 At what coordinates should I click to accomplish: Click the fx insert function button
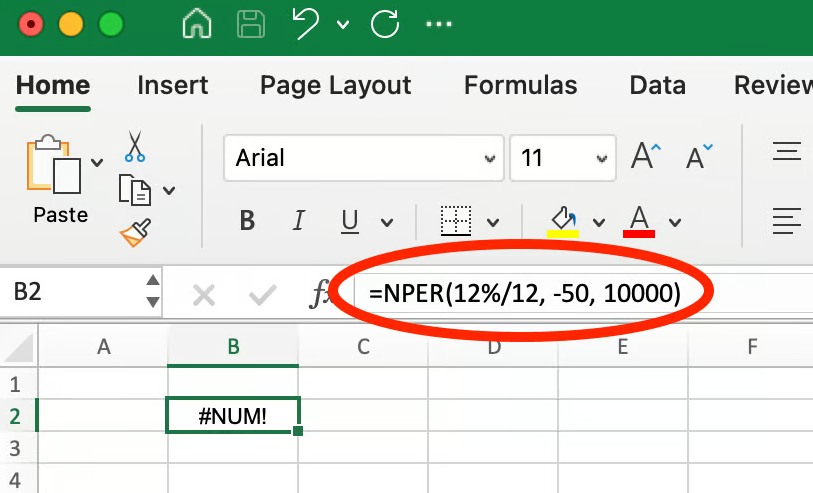pyautogui.click(x=321, y=294)
